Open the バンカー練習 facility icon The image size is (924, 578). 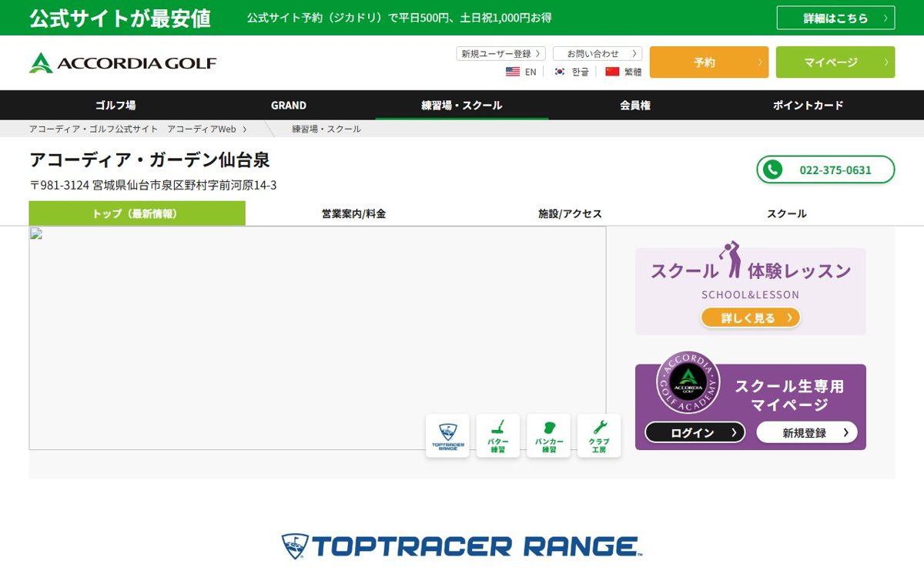549,435
